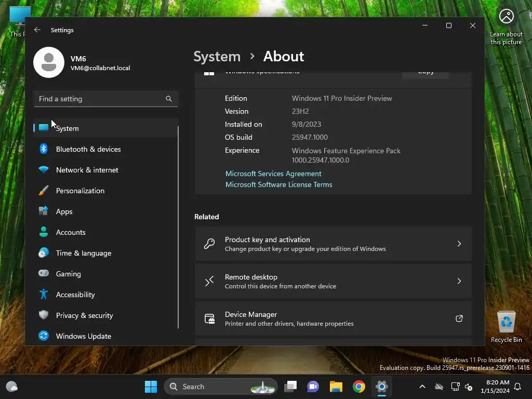
Task: Go to Network & internet settings
Action: point(106,170)
